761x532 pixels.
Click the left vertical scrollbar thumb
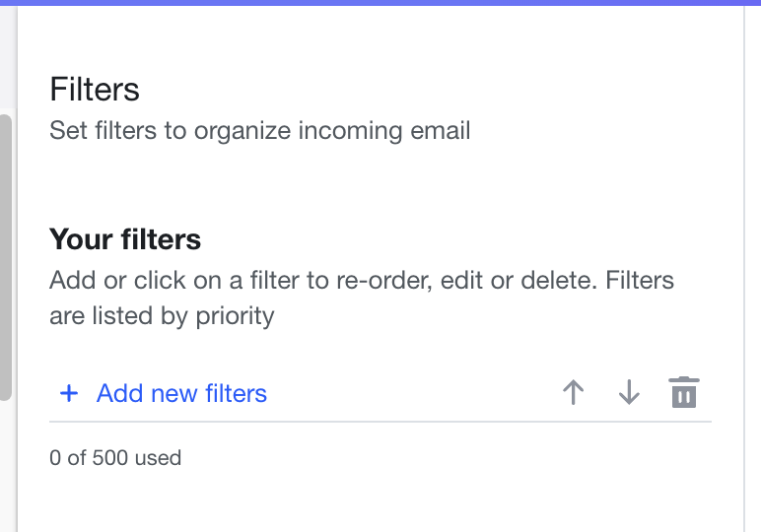pos(5,257)
